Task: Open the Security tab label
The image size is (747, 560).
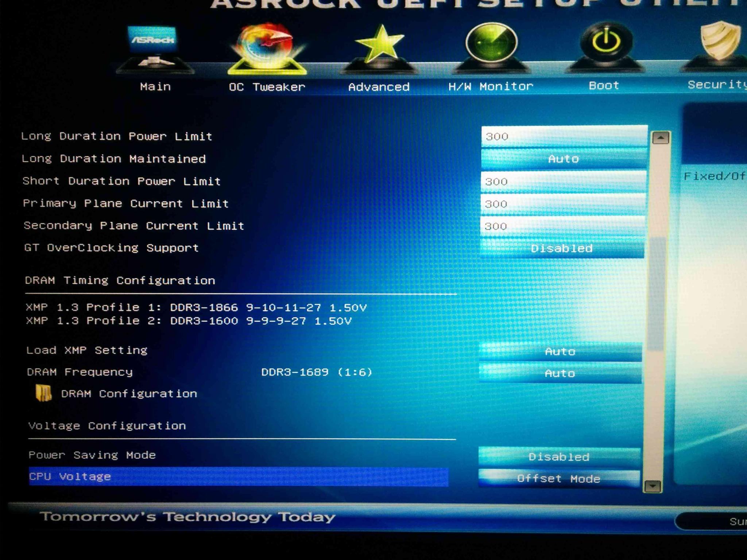Action: [x=717, y=85]
